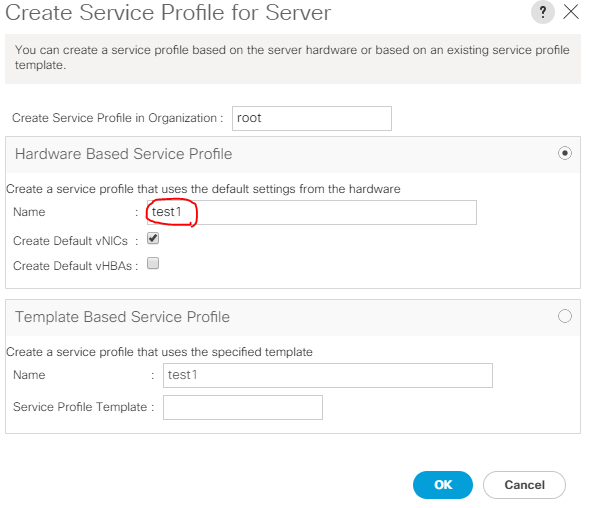Click the Create Service Profile in Organization label

pos(115,118)
